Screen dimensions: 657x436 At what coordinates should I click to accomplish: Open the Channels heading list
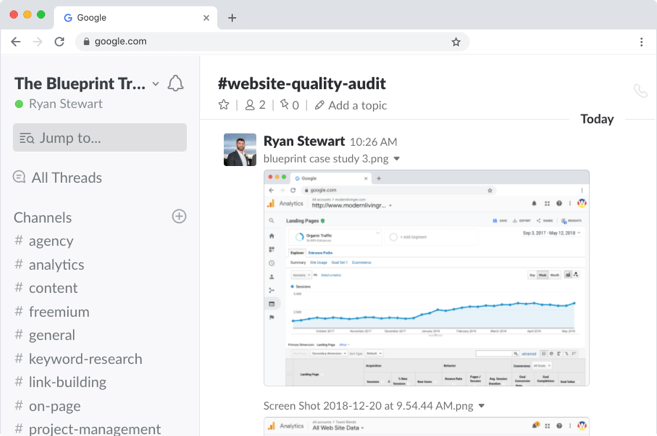pyautogui.click(x=43, y=217)
